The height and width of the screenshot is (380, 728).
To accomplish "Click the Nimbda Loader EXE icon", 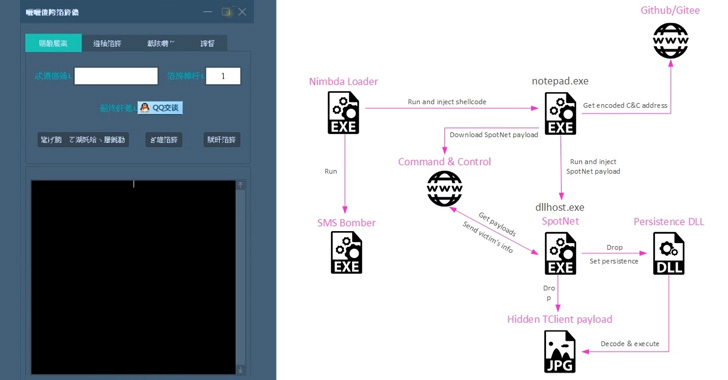I will 344,113.
